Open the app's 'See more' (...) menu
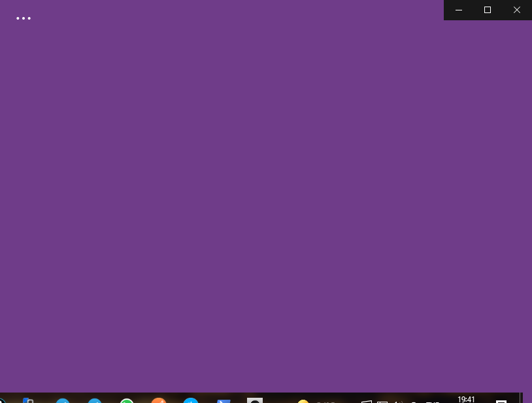The image size is (532, 403). 23,18
